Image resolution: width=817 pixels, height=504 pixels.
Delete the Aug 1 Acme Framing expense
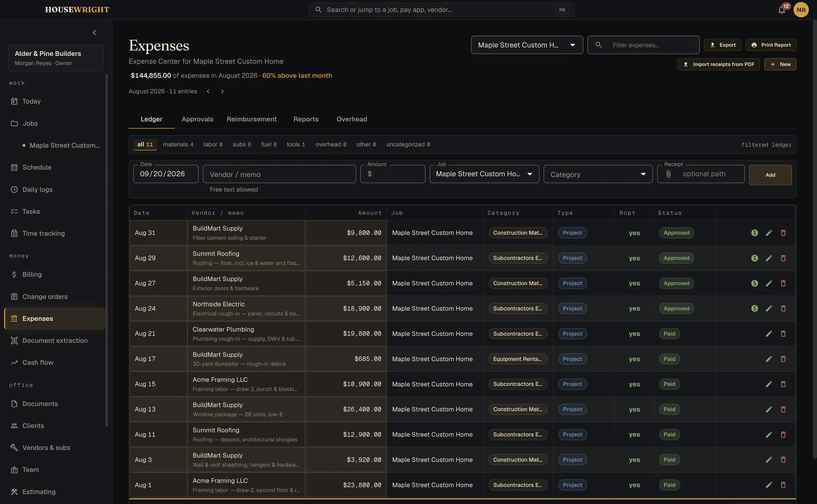click(783, 485)
